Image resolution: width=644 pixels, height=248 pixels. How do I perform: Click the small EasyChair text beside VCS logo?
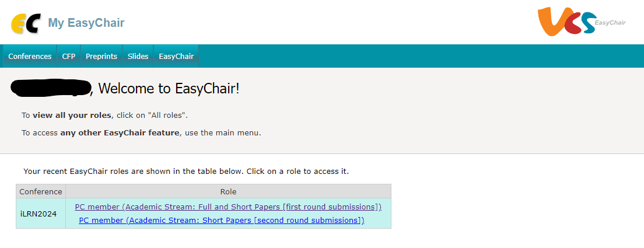[x=610, y=23]
